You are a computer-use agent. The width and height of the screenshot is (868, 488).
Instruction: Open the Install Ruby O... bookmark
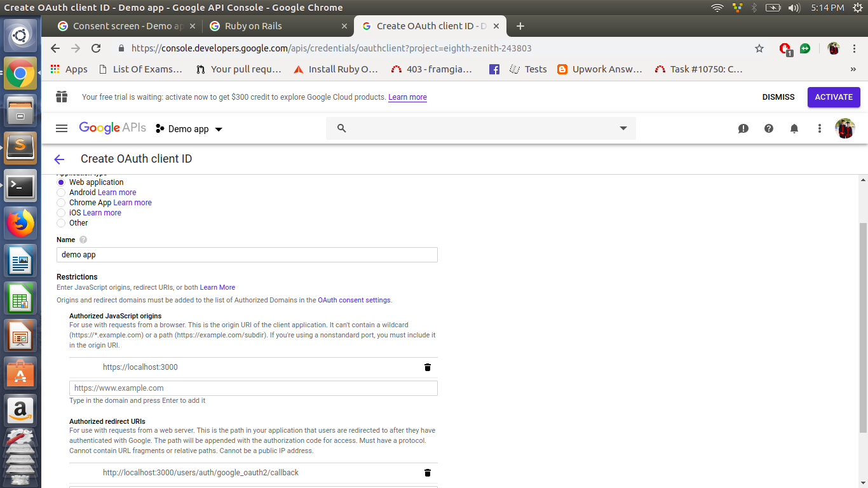(336, 69)
